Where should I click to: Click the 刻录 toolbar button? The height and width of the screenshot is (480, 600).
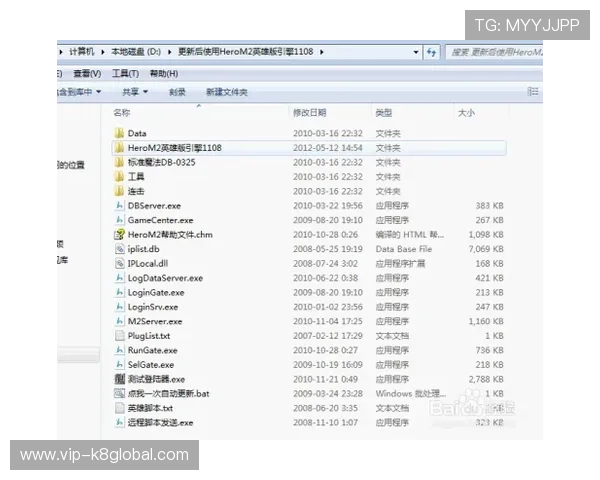tap(177, 92)
